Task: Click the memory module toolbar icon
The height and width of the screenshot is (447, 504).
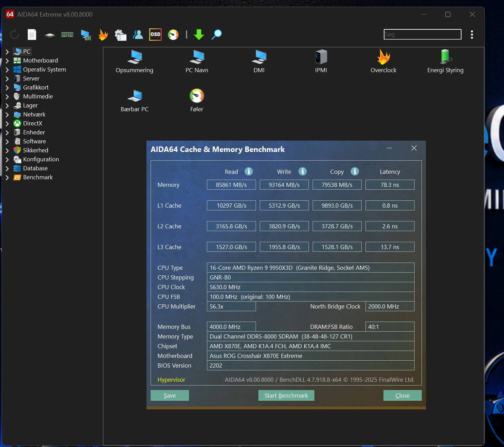Action: (x=67, y=34)
